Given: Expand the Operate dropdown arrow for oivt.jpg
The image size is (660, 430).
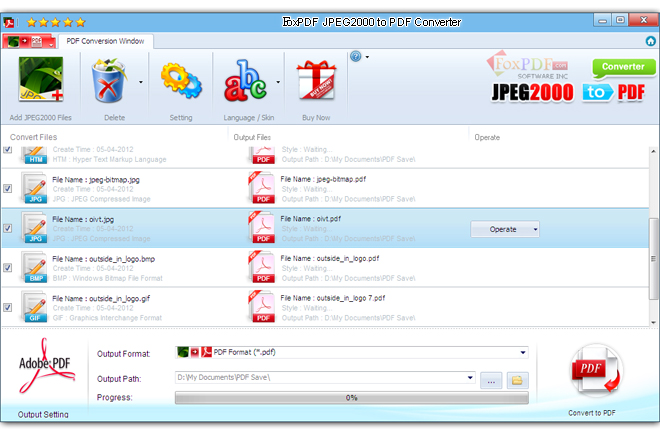Looking at the screenshot, I should point(535,229).
